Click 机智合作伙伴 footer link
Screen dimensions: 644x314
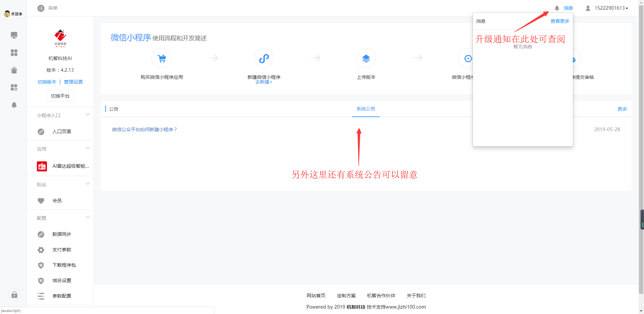coord(381,296)
